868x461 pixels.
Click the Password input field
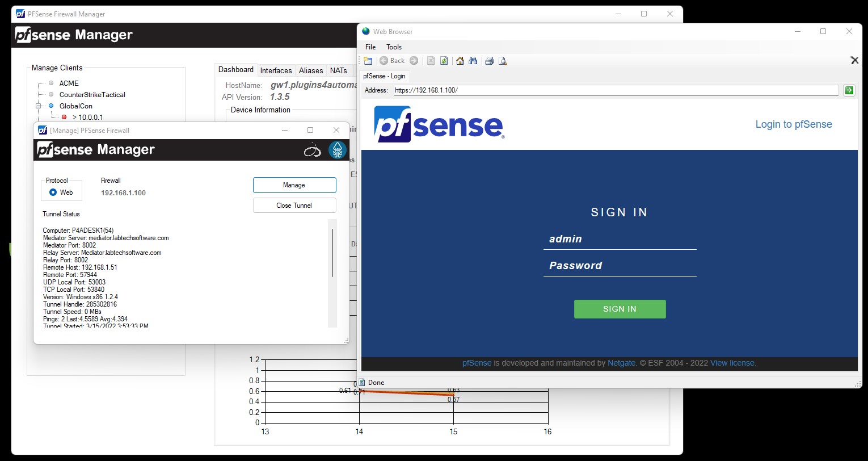(x=620, y=266)
